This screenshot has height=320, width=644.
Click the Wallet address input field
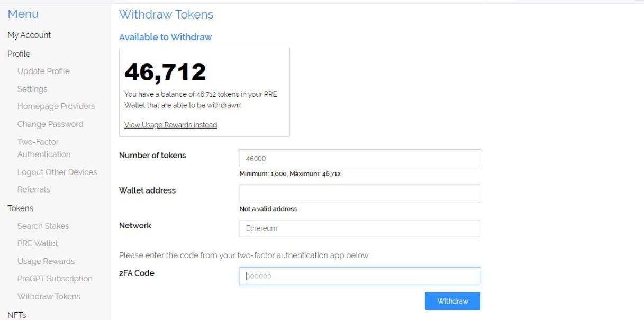coord(360,193)
